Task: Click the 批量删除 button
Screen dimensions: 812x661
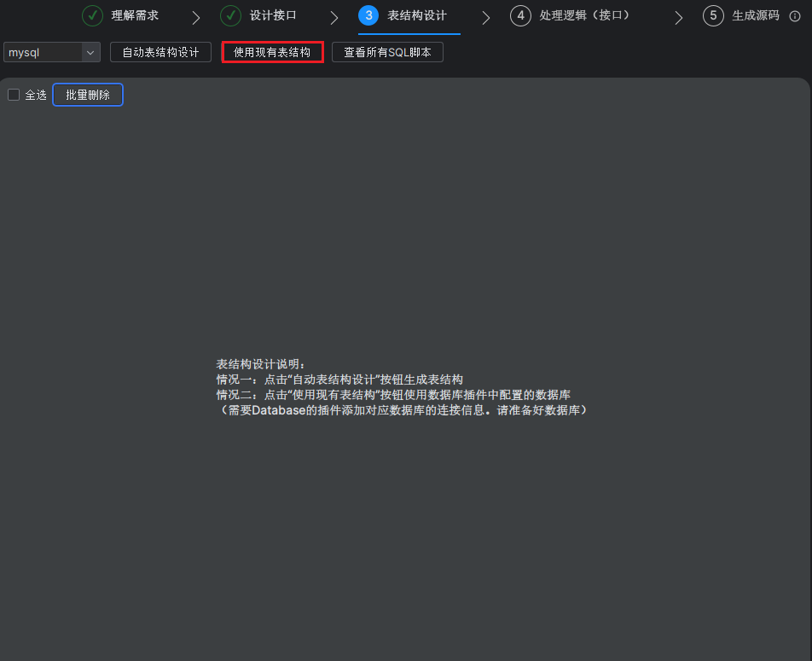Action: point(87,95)
